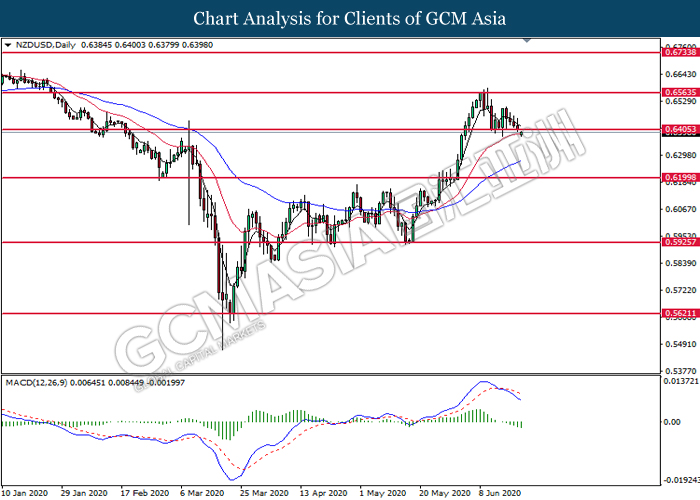
Task: Click the MACD -0.019243 scale value
Action: pyautogui.click(x=681, y=480)
